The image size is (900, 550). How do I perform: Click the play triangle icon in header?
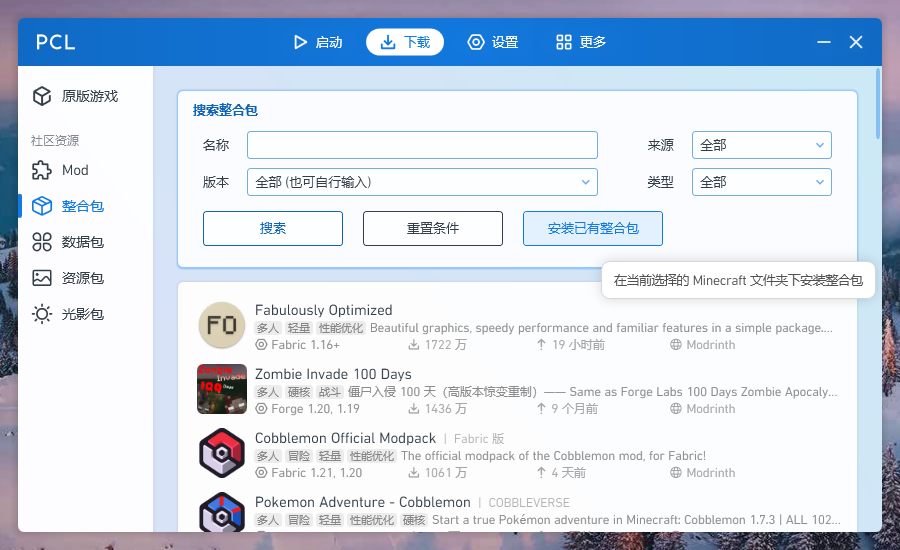click(300, 42)
